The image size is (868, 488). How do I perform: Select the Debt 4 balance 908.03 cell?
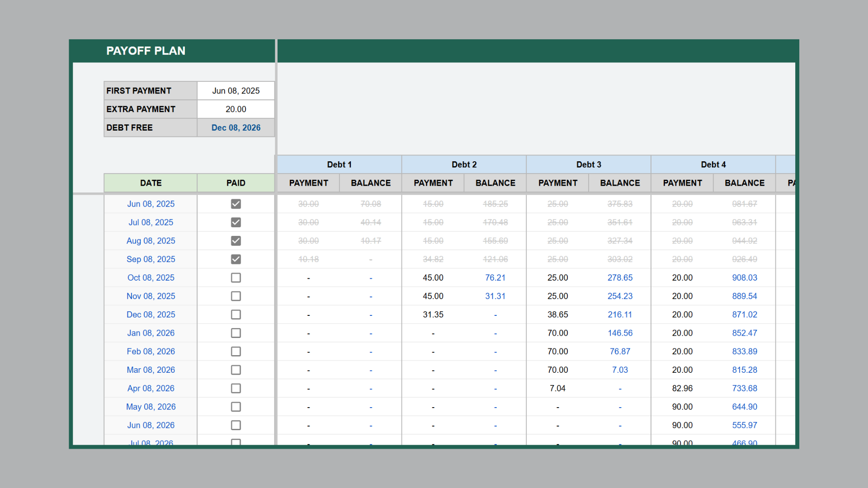click(744, 278)
